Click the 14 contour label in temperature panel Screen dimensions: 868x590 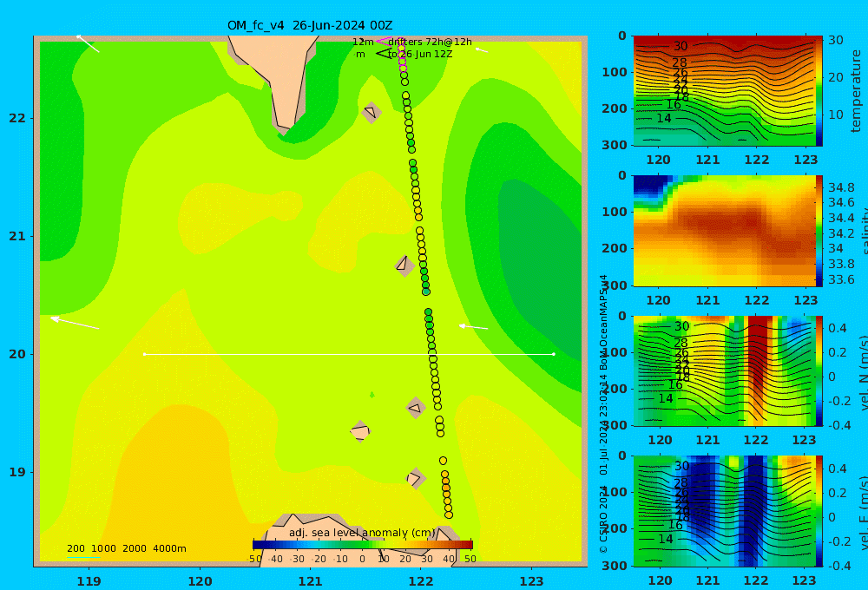pos(664,118)
